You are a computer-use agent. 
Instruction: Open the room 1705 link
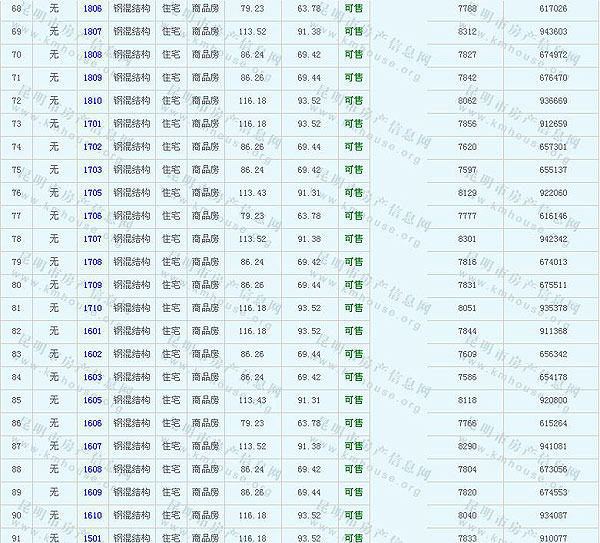coord(92,193)
